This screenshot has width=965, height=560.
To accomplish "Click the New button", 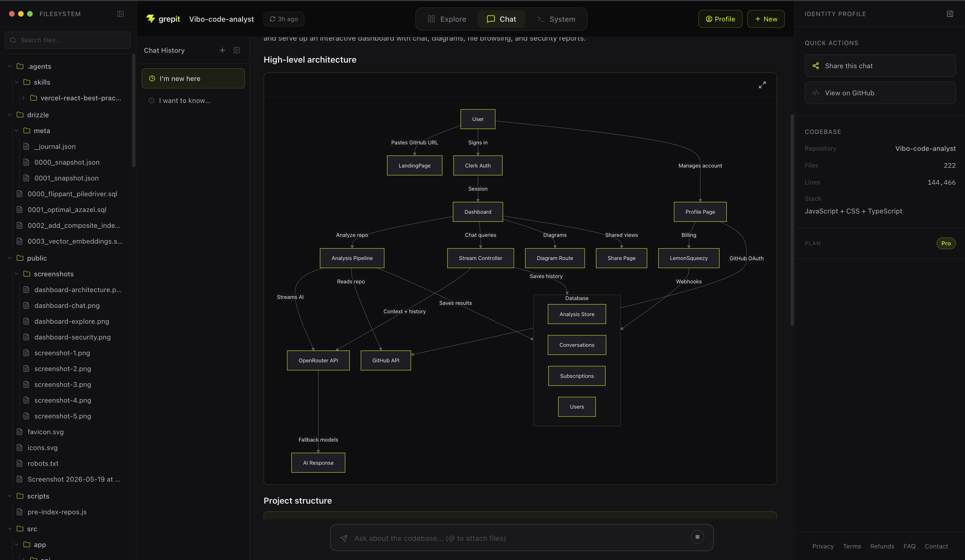I will click(x=766, y=19).
